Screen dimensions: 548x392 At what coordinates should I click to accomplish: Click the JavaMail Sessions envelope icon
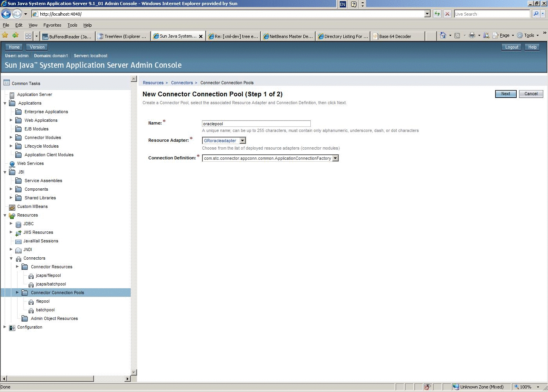(x=18, y=241)
